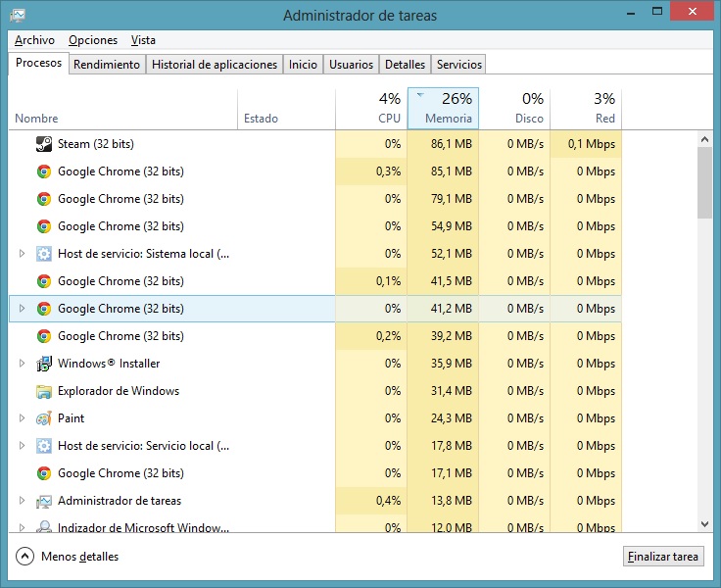Viewport: 721px width, 588px height.
Task: Switch to the Inicio tab
Action: point(303,65)
